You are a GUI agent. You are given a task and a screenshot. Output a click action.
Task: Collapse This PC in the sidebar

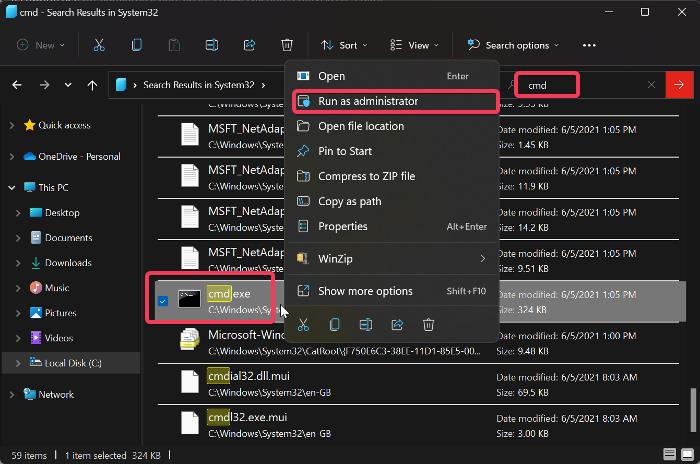(x=12, y=188)
